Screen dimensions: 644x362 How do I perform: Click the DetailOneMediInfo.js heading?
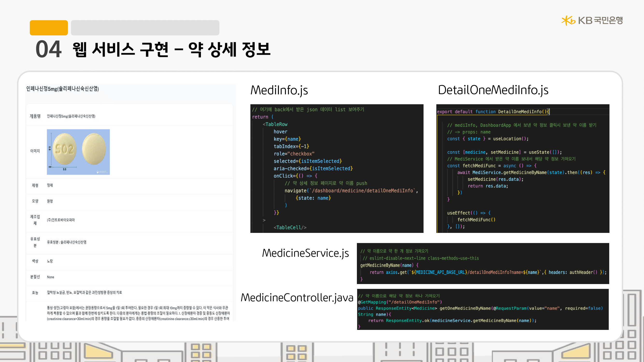493,90
